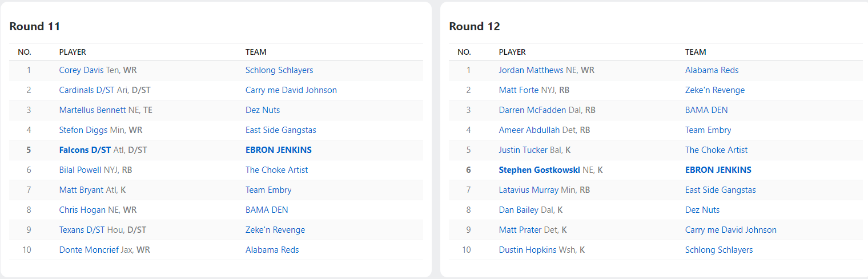868x279 pixels.
Task: Open Donte Moncrief player link
Action: coord(89,250)
